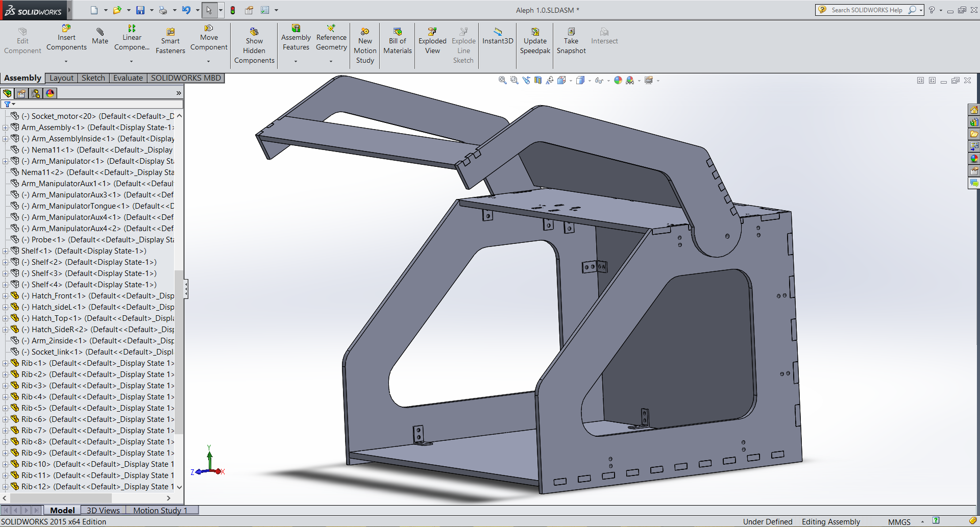980x527 pixels.
Task: Toggle the Select cursor tool
Action: click(x=209, y=10)
